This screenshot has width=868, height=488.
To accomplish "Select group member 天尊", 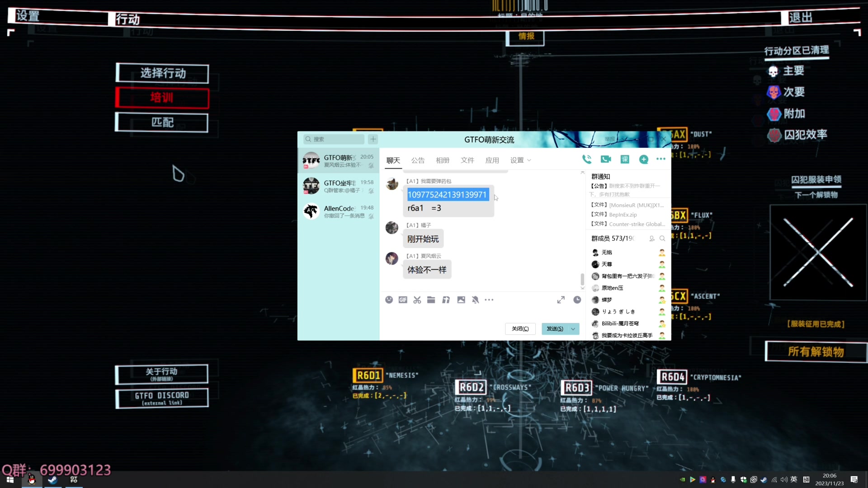I will 628,264.
